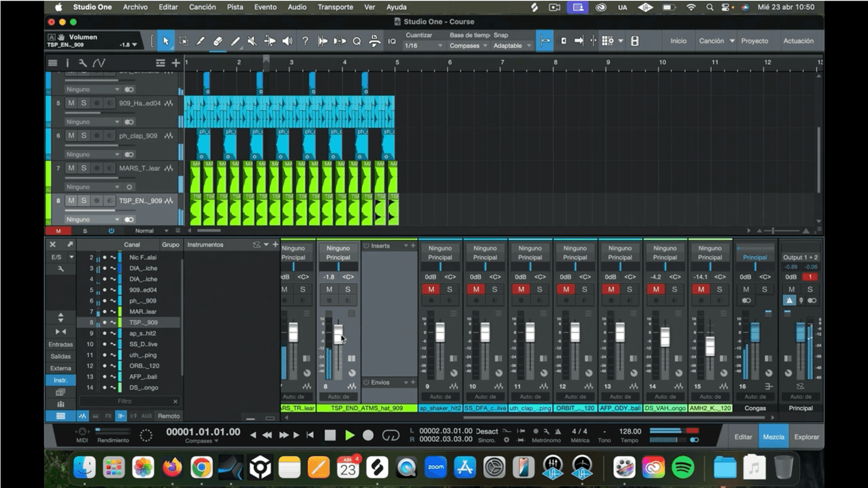Open the Transporte menu
Screen dimensions: 868x488
(x=335, y=7)
